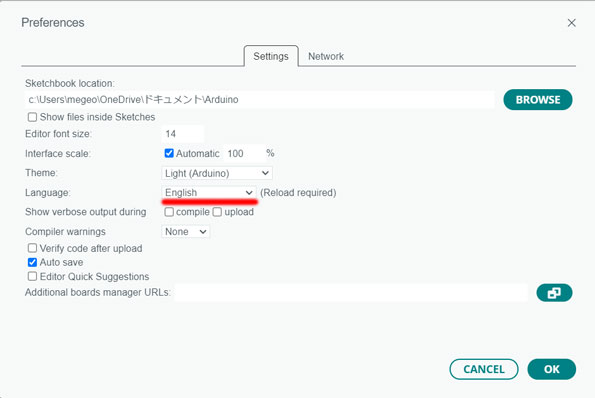Click the Editor font size field
Viewport: 595px width, 398px height.
pos(183,134)
